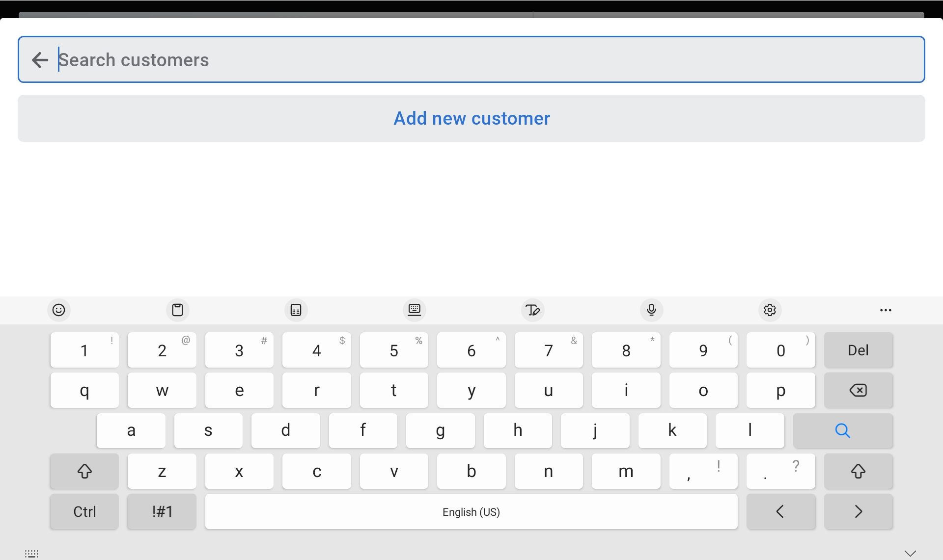Open the keyboard clipboard
Viewport: 943px width, 560px height.
click(x=177, y=310)
